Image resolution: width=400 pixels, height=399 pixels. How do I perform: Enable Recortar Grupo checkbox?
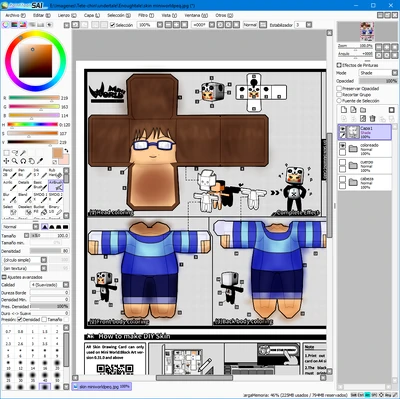click(339, 95)
